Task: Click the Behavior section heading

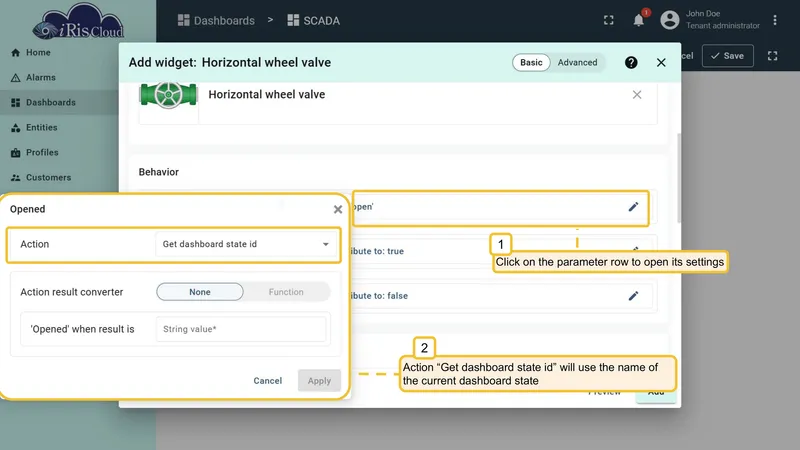Action: click(159, 172)
